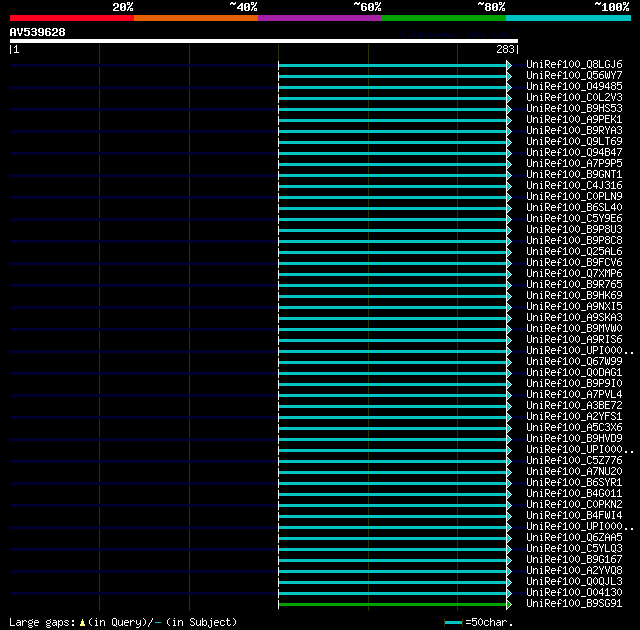Image resolution: width=640 pixels, height=630 pixels.
Task: Click the cyan =50char scale legend bar
Action: pyautogui.click(x=453, y=623)
